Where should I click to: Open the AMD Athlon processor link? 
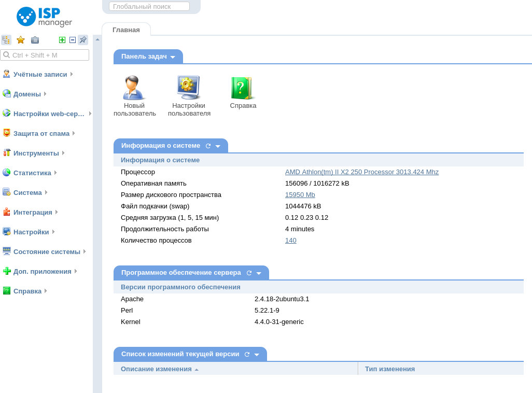pos(361,172)
